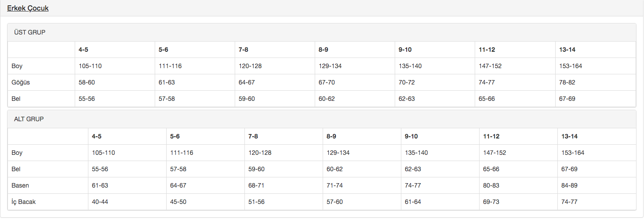This screenshot has height=219, width=644.
Task: Click the 11-12 column header in ALT GRUP
Action: point(492,136)
